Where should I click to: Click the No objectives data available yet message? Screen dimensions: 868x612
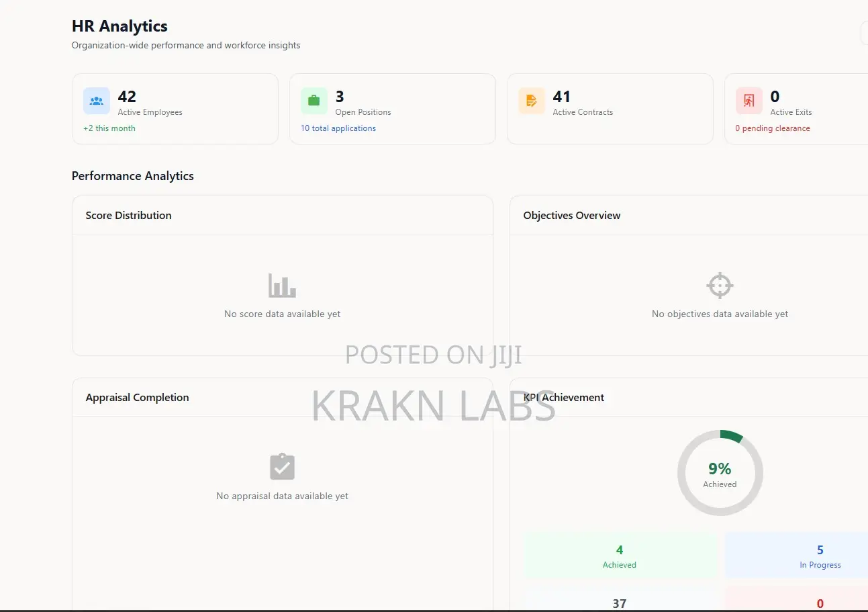point(720,314)
